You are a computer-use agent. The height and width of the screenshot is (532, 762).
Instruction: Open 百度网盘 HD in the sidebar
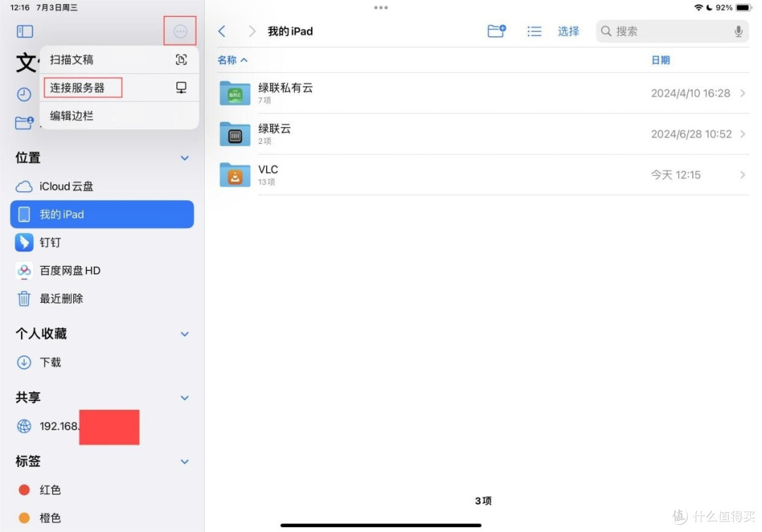[71, 271]
